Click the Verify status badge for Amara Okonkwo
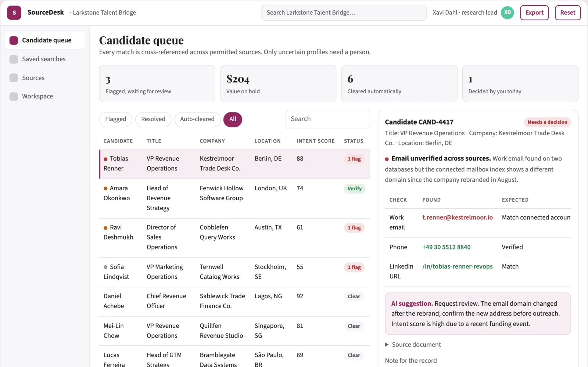 [x=355, y=189]
